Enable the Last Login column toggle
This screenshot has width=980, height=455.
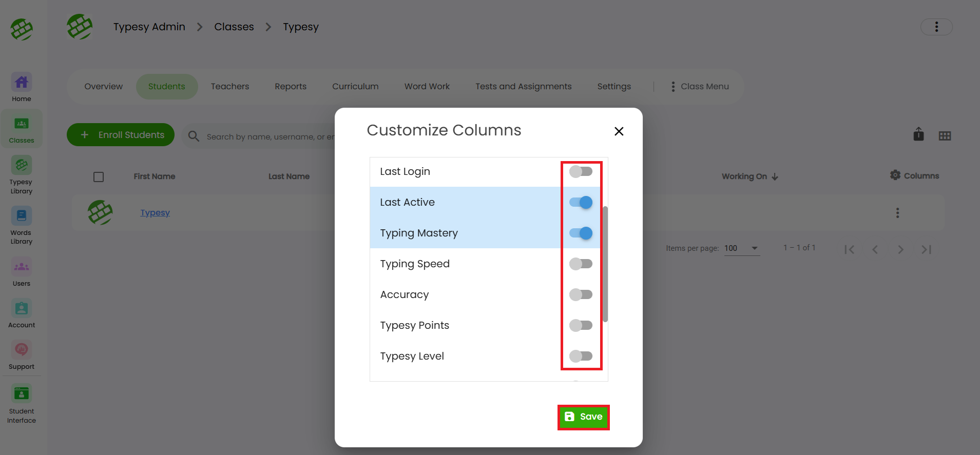[581, 171]
